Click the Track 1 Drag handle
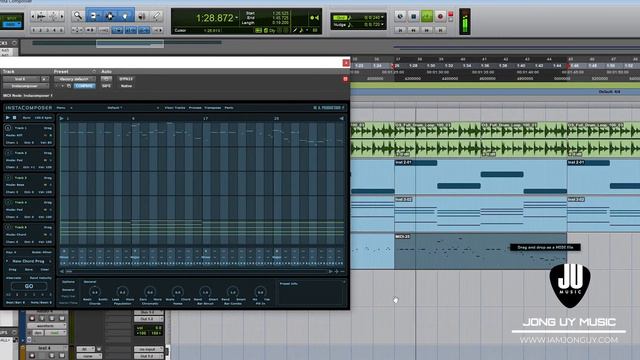 point(48,128)
